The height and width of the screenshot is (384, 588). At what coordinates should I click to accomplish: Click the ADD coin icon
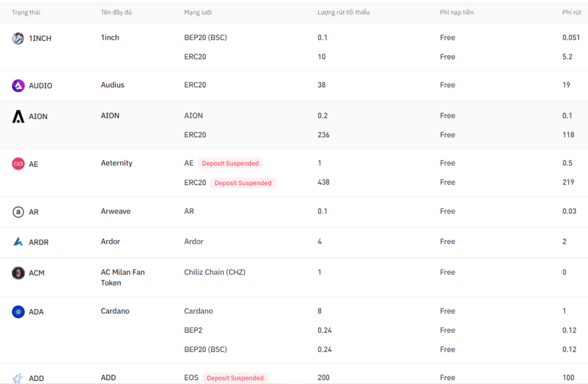pos(18,378)
